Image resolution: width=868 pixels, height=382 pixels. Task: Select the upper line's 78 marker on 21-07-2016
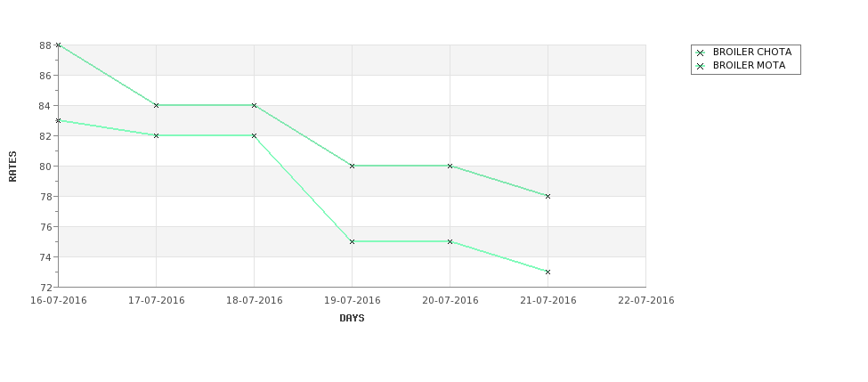548,196
